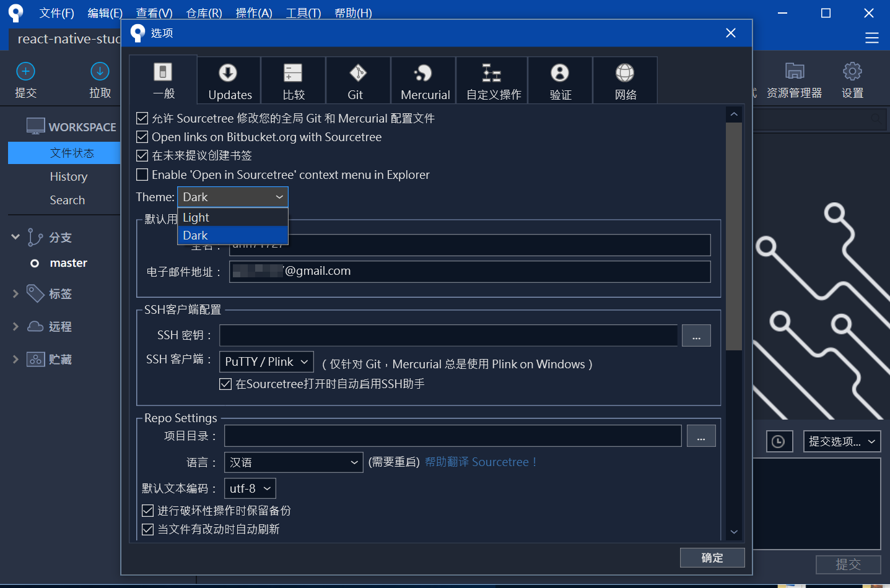Viewport: 890px width, 588px height.
Task: Click the Commit (提交) toolbar icon
Action: click(x=25, y=71)
